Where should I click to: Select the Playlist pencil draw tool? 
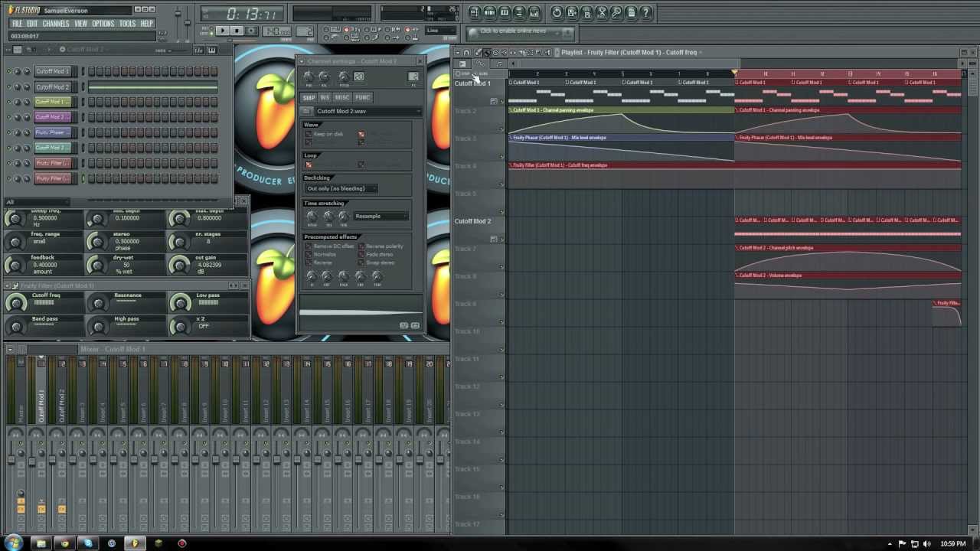tap(479, 53)
